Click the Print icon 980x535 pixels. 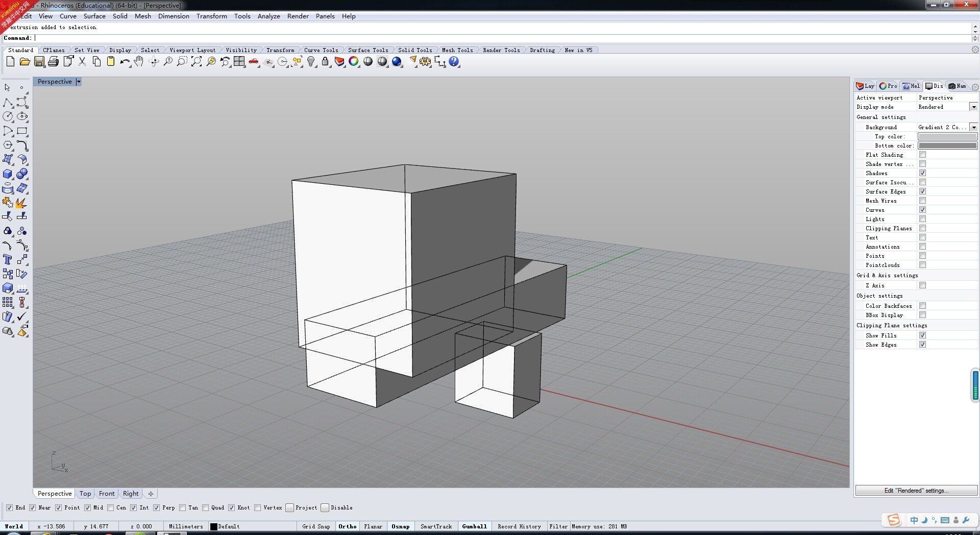53,62
